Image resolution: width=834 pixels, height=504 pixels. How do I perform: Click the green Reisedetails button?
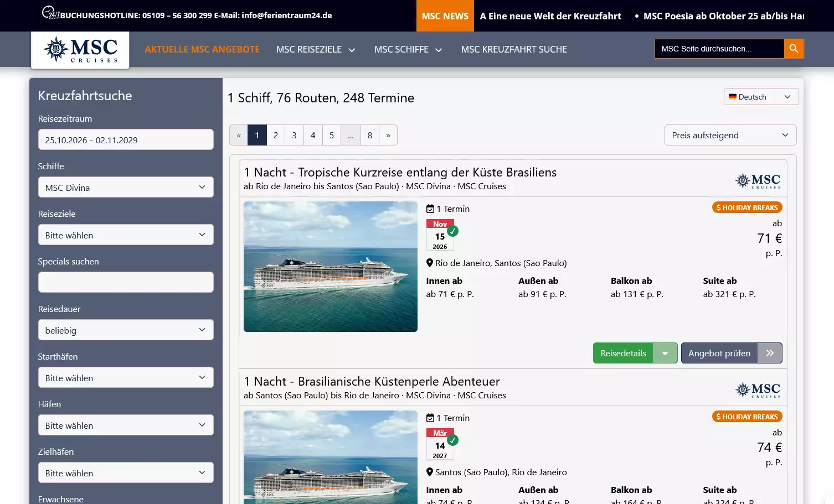tap(623, 353)
